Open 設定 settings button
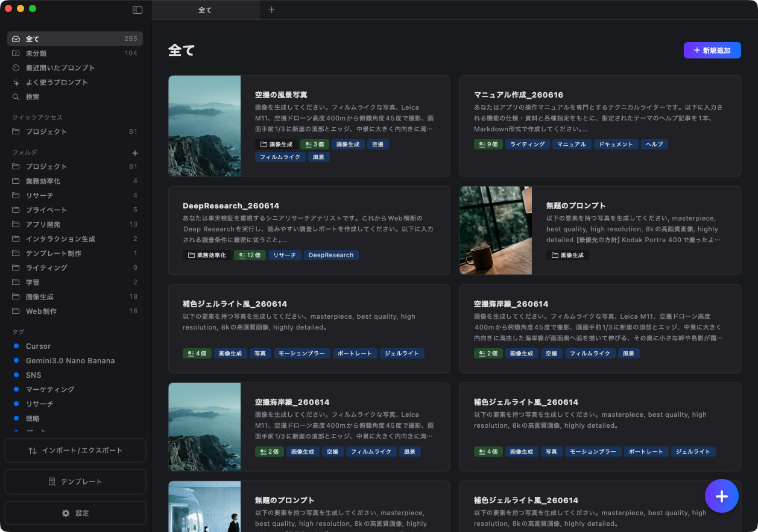Image resolution: width=758 pixels, height=532 pixels. pyautogui.click(x=75, y=513)
